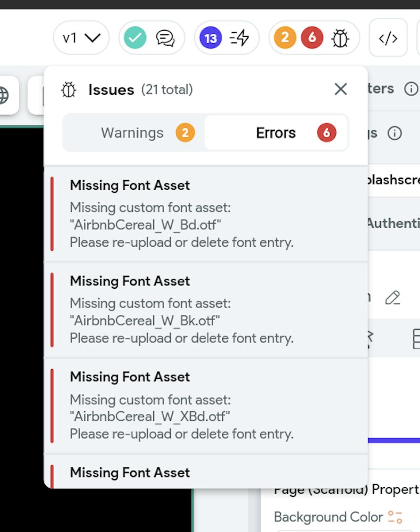This screenshot has width=420, height=532.
Task: Click the code view </> icon
Action: click(388, 38)
